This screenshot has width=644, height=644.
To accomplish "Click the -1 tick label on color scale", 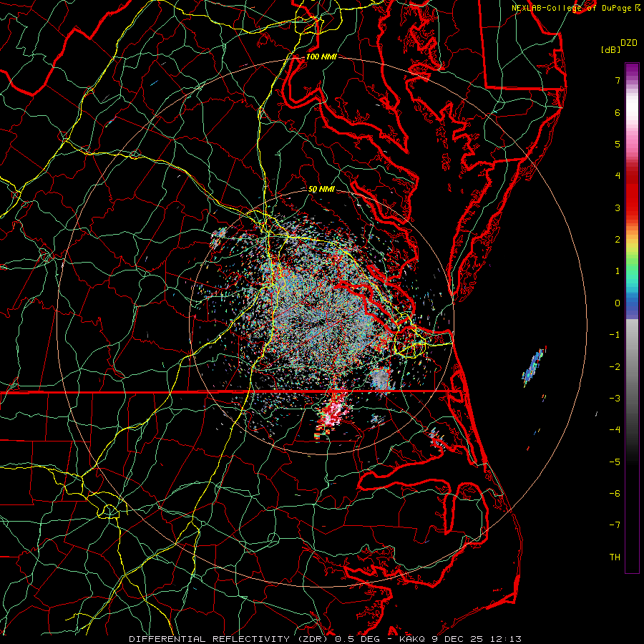I will point(615,335).
